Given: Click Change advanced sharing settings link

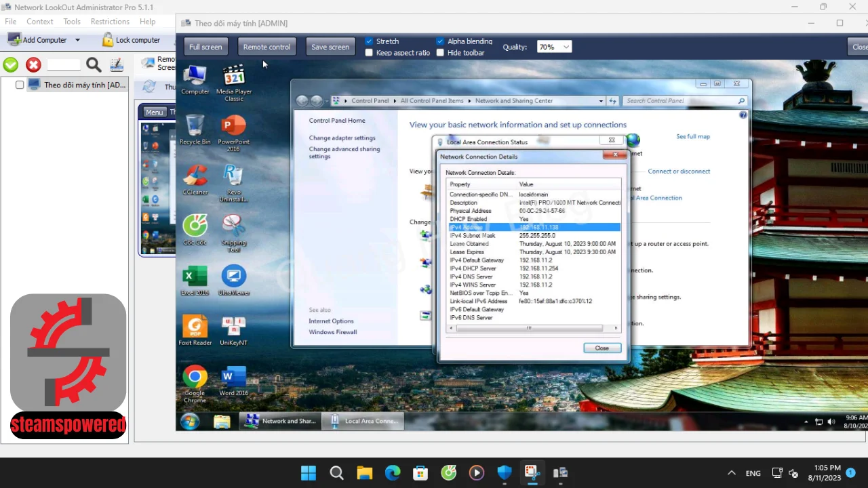Looking at the screenshot, I should (344, 152).
